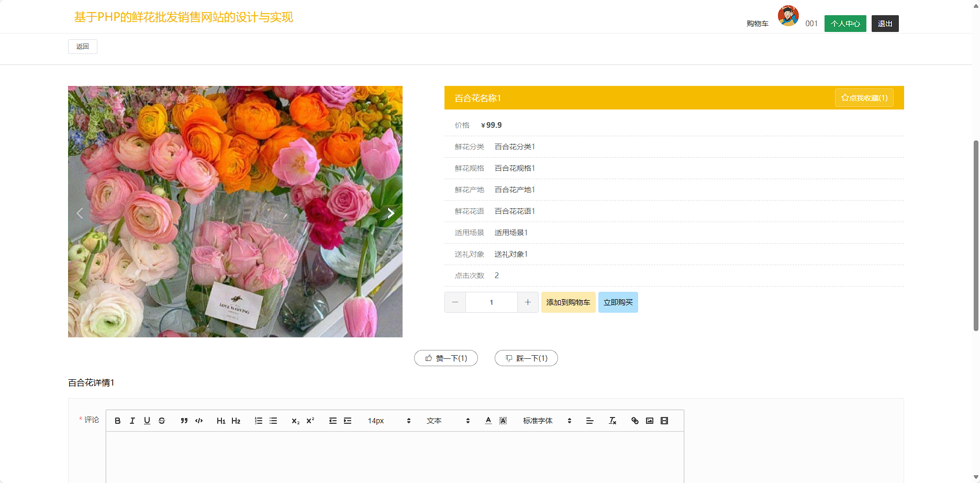980x483 pixels.
Task: Insert a hyperlink in the comment
Action: (x=635, y=421)
